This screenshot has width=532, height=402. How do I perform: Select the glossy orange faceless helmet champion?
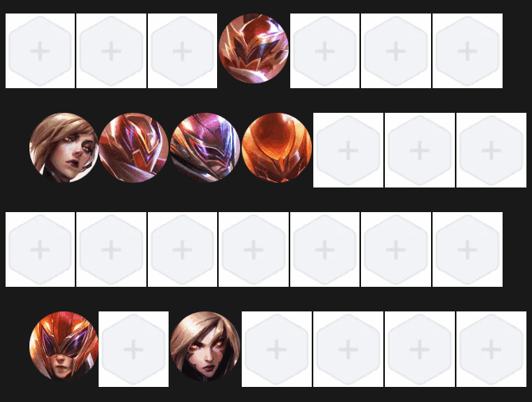277,148
